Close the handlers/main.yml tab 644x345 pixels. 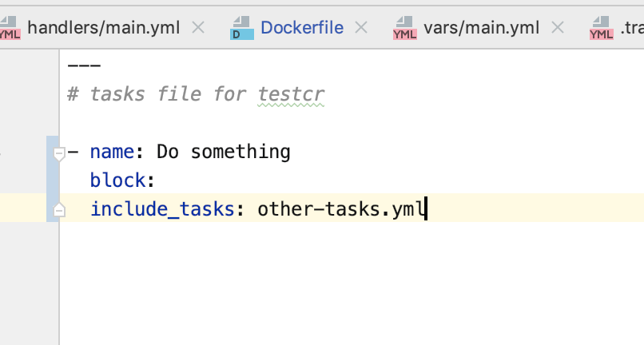198,28
